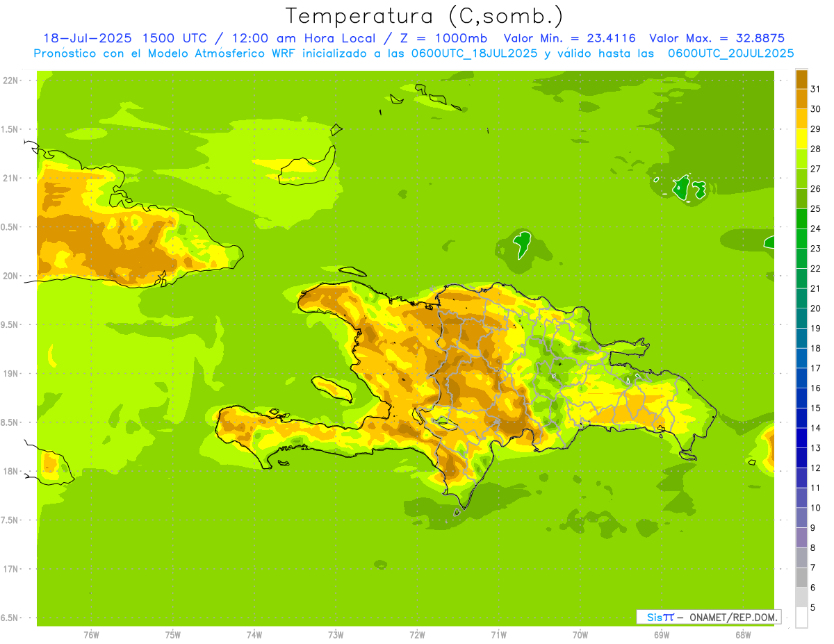Image resolution: width=834 pixels, height=644 pixels.
Task: Pick the green swatch between 23 and 24
Action: (801, 238)
